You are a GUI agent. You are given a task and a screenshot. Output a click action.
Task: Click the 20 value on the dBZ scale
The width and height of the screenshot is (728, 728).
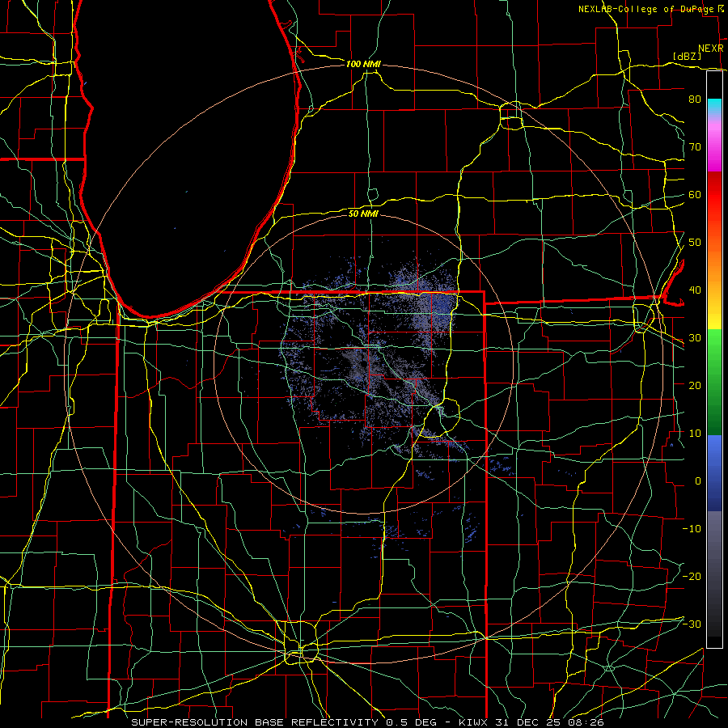pos(695,385)
